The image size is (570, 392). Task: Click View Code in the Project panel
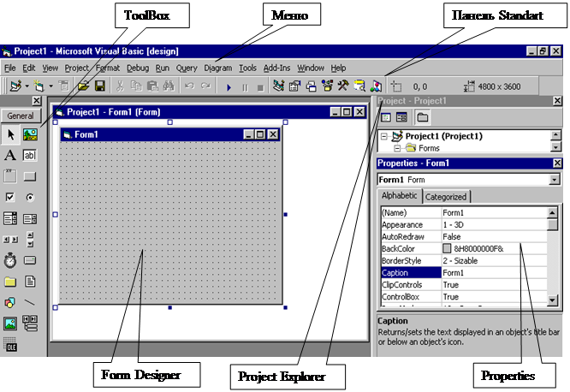[x=386, y=117]
